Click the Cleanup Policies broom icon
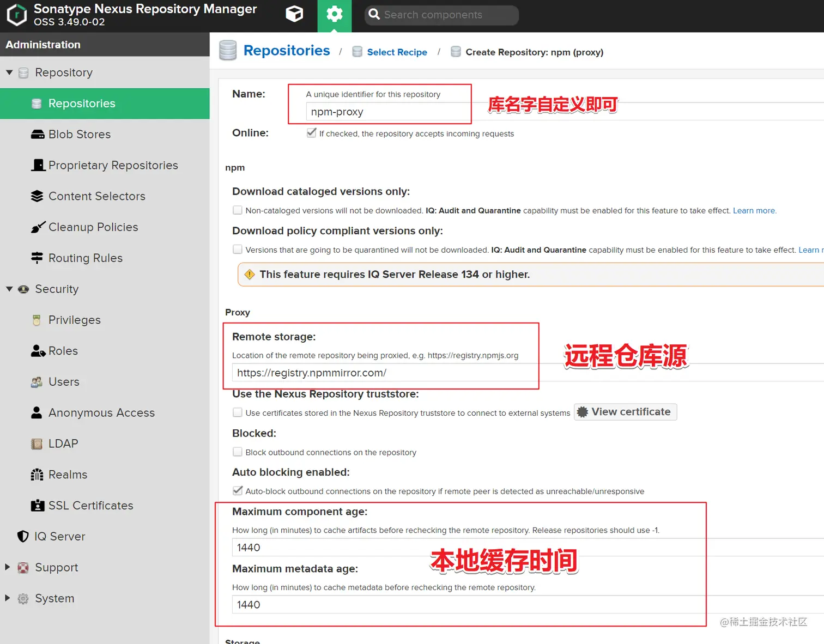Screen dimensions: 824x644 coord(38,227)
